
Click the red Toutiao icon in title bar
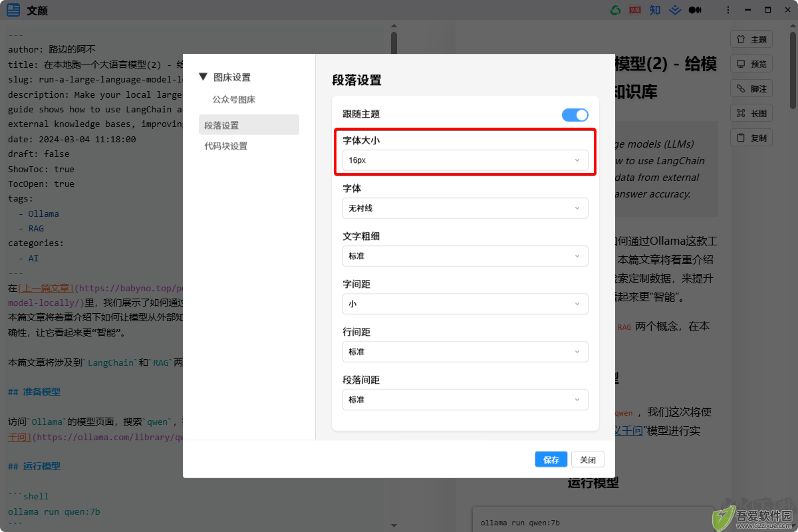(635, 10)
